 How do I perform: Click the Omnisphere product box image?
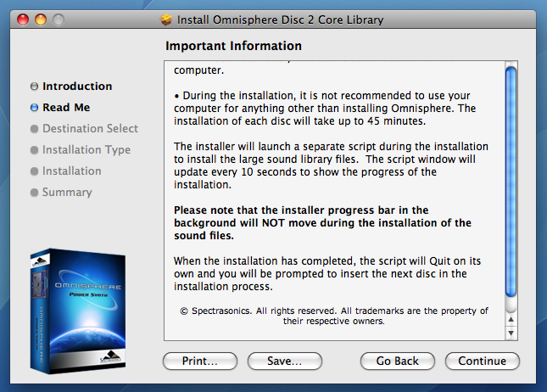(78, 311)
